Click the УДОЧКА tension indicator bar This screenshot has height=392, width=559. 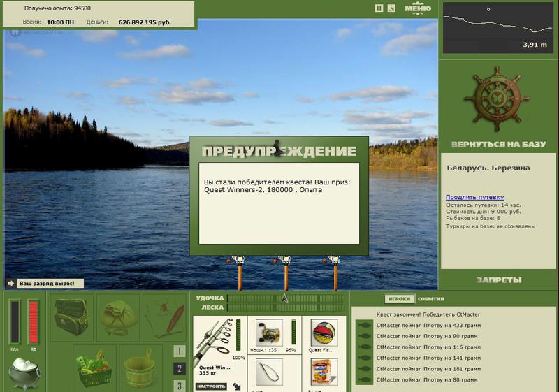point(286,298)
